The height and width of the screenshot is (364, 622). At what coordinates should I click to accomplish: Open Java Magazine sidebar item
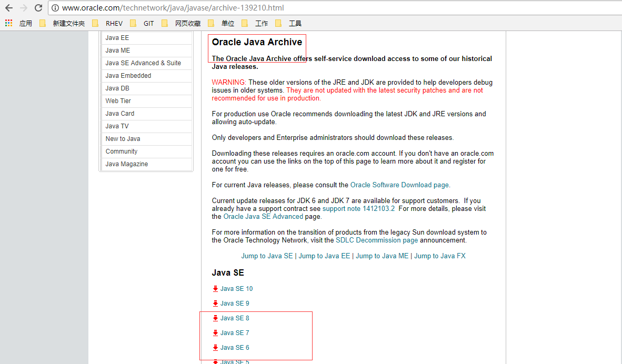[x=147, y=164]
